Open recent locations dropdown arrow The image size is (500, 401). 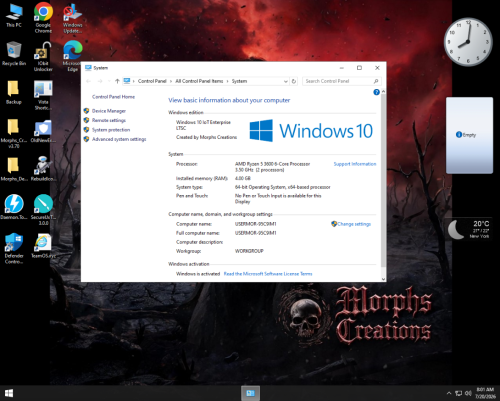coord(109,81)
